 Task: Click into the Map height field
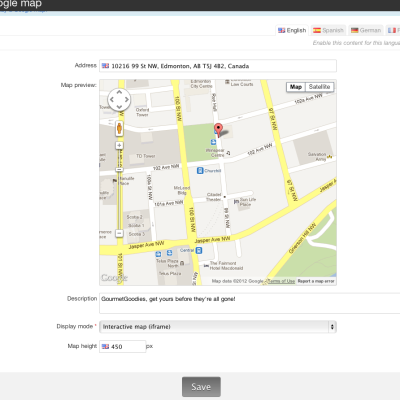(x=123, y=346)
